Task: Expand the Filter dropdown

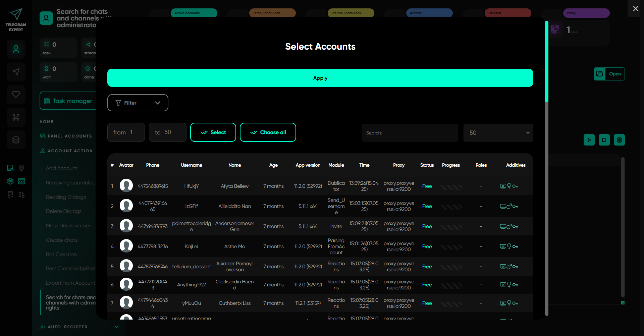Action: click(138, 103)
